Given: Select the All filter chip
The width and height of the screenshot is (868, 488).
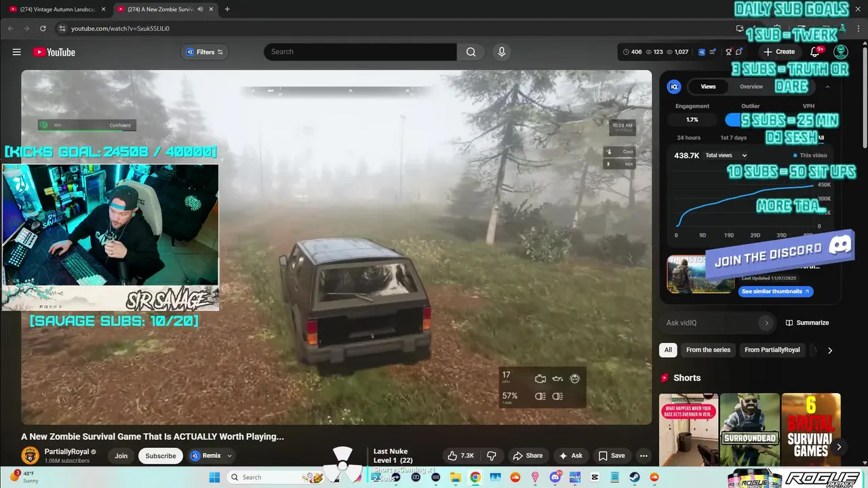Looking at the screenshot, I should tap(668, 350).
